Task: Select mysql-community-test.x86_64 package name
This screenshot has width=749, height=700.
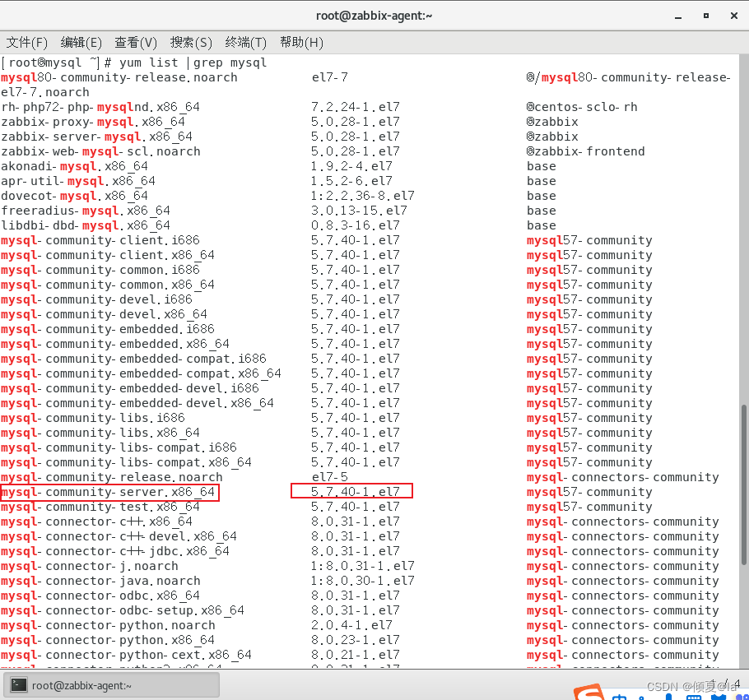Action: [x=100, y=507]
